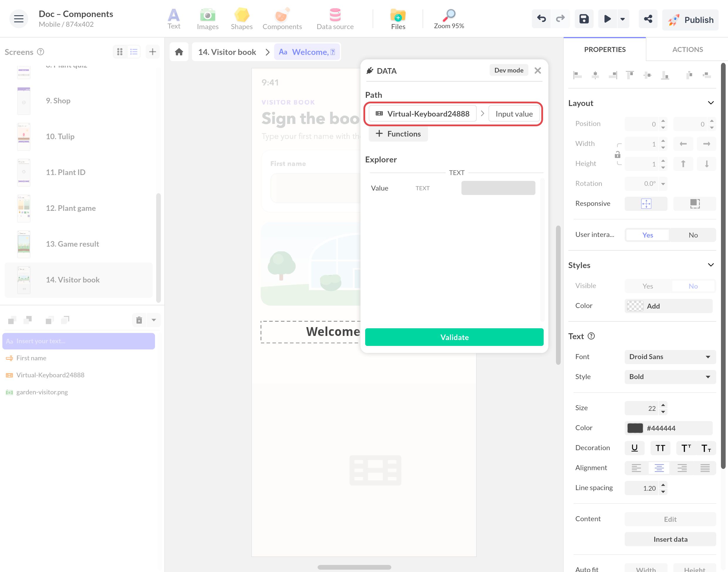The image size is (728, 572).
Task: Open the play options dropdown arrow
Action: [x=623, y=19]
